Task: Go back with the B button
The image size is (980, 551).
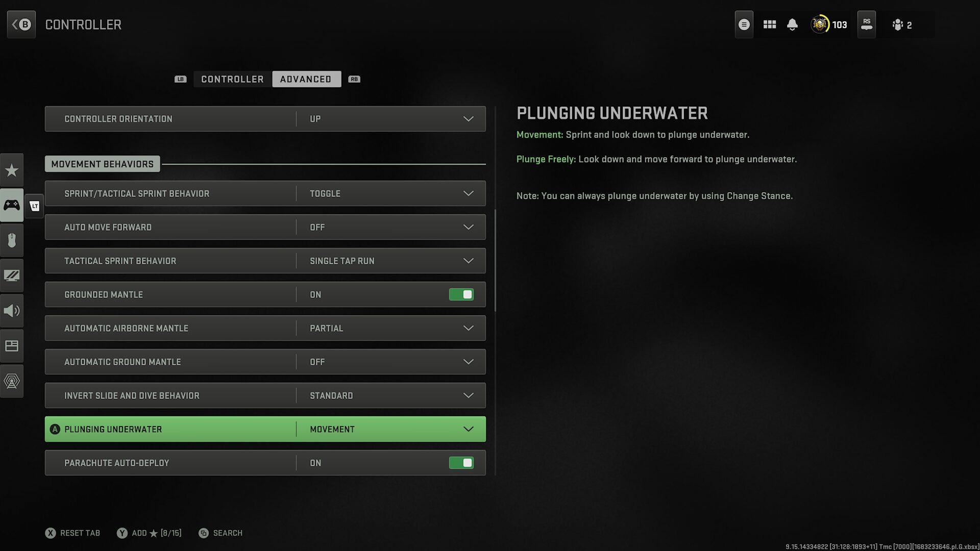Action: (x=21, y=24)
